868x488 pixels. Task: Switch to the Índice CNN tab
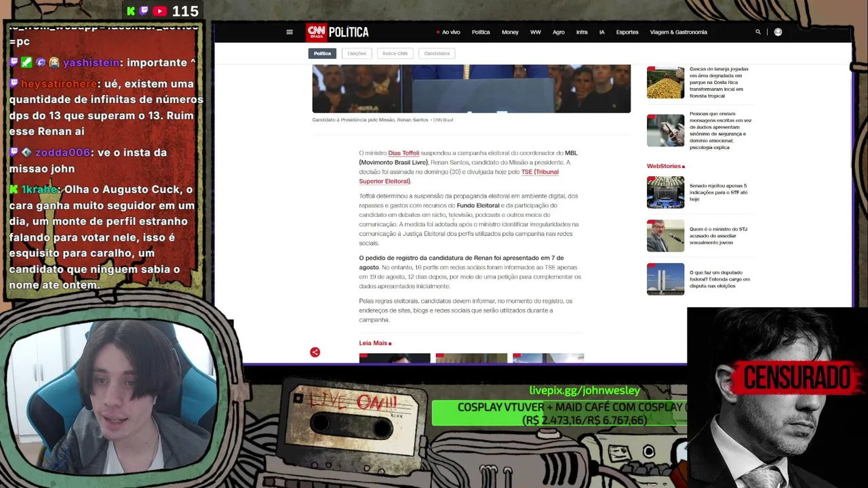395,54
